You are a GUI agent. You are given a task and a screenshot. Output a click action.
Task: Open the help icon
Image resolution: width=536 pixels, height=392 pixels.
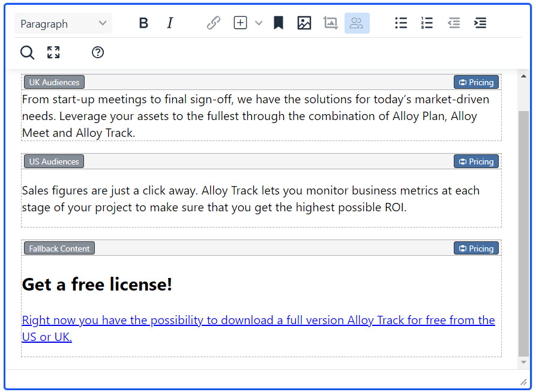tap(98, 52)
